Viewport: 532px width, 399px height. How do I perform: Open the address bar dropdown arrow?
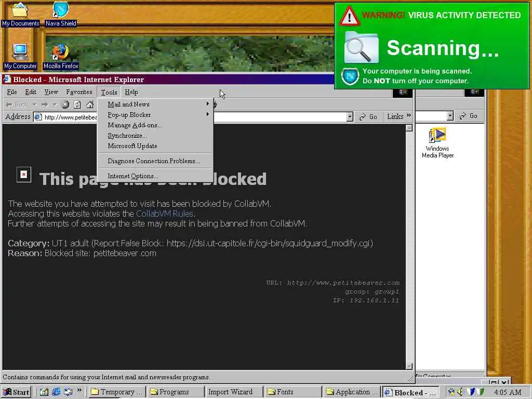(350, 117)
